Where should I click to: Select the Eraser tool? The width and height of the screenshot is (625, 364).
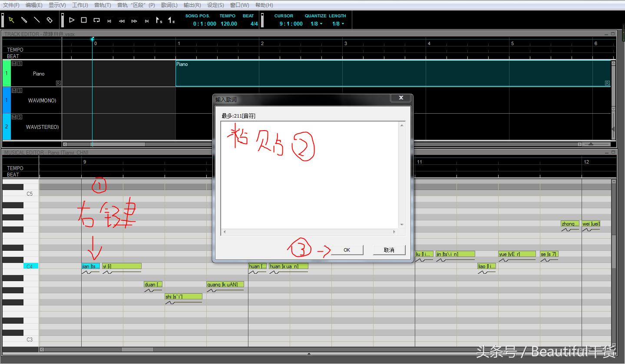pyautogui.click(x=50, y=20)
